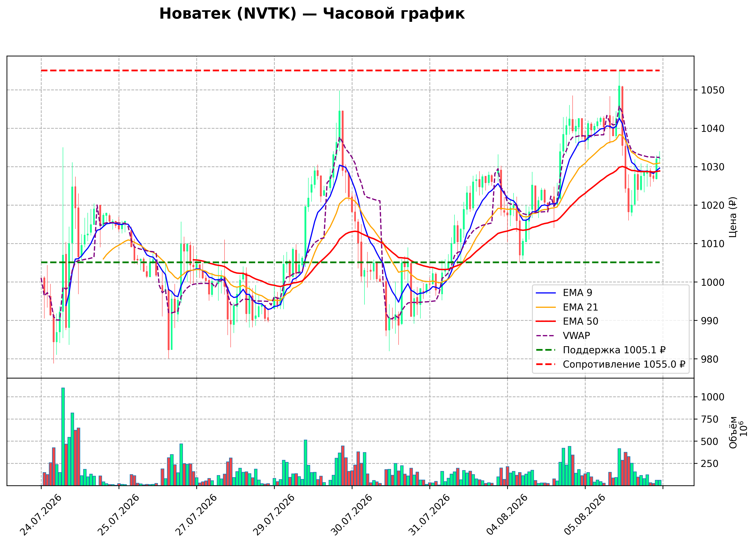
Task: Click volume tick label "500"
Action: coord(710,442)
